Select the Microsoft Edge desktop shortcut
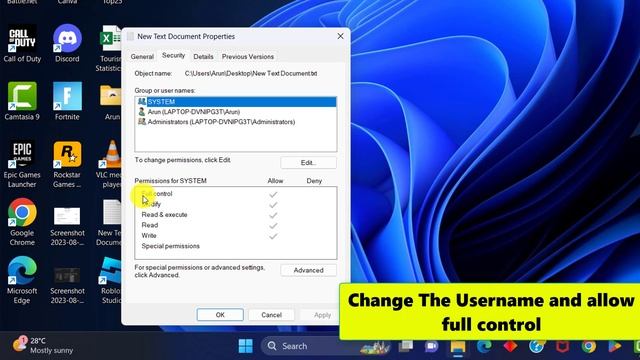This screenshot has height=360, width=640. tap(22, 280)
